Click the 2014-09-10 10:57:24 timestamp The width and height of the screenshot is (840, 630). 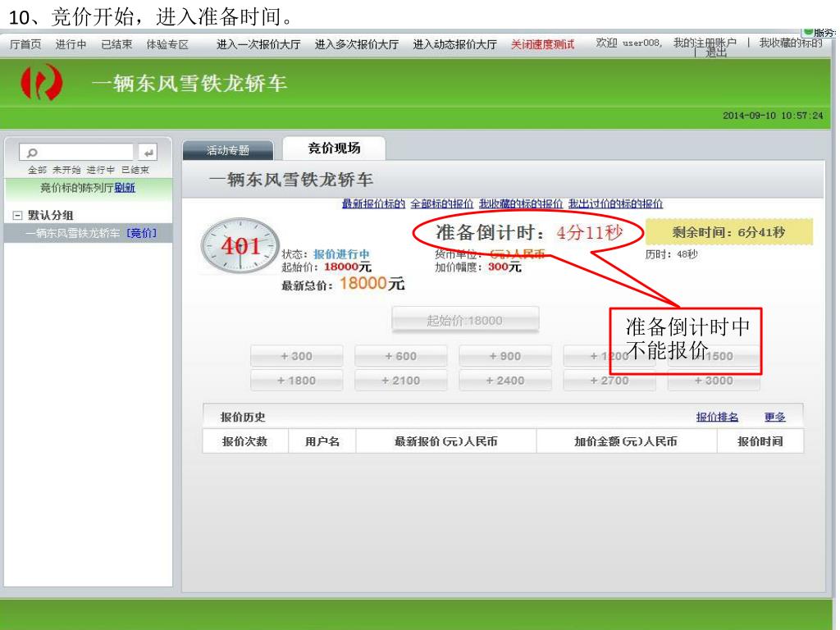(x=773, y=115)
